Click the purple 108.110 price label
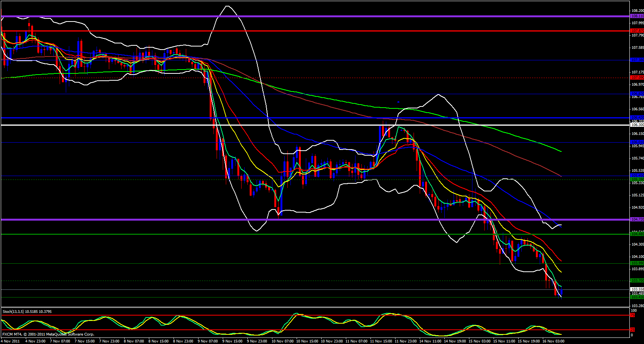Image resolution: width=644 pixels, height=344 pixels. (637, 16)
